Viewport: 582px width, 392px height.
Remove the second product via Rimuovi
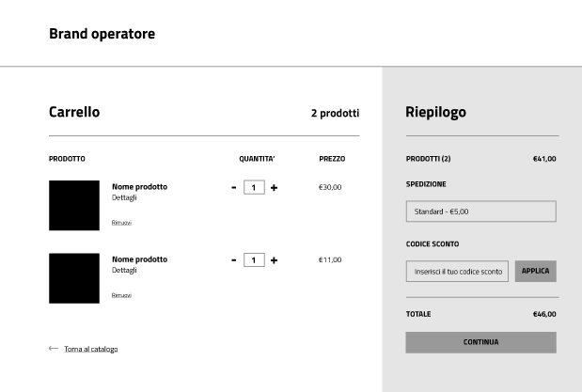click(121, 295)
